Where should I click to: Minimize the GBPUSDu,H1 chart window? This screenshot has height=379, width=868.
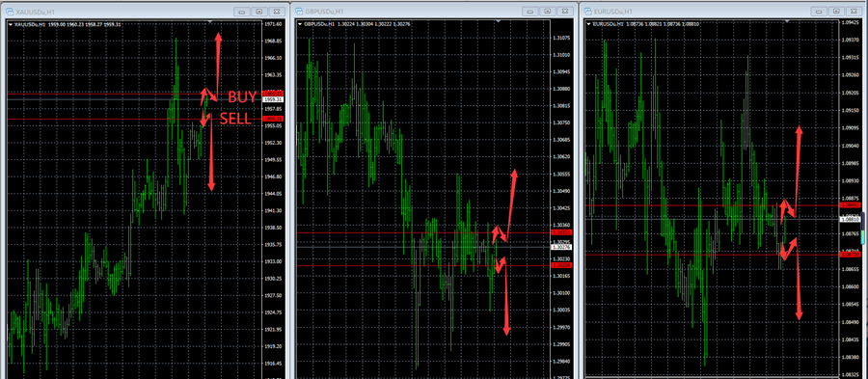(530, 11)
